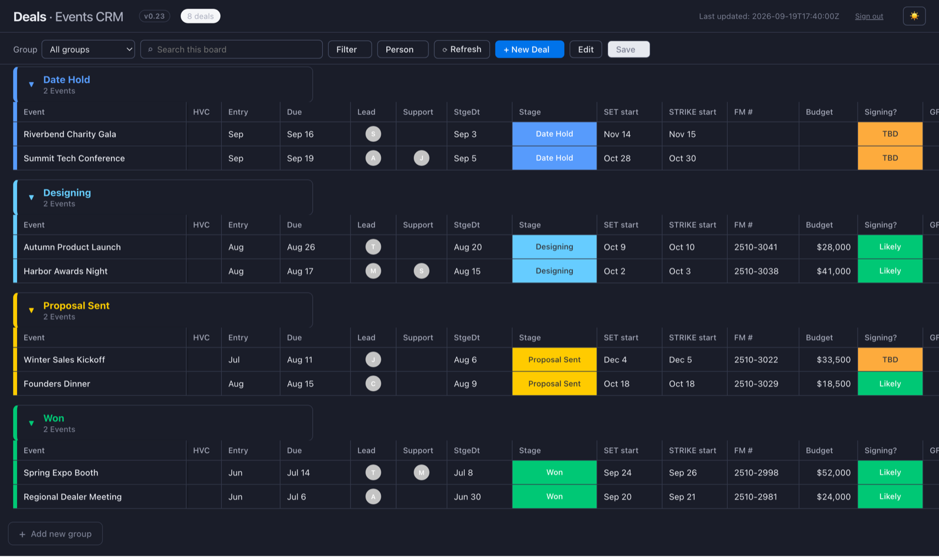This screenshot has height=560, width=939.
Task: Click Summit Tech Conference event name
Action: coord(75,158)
